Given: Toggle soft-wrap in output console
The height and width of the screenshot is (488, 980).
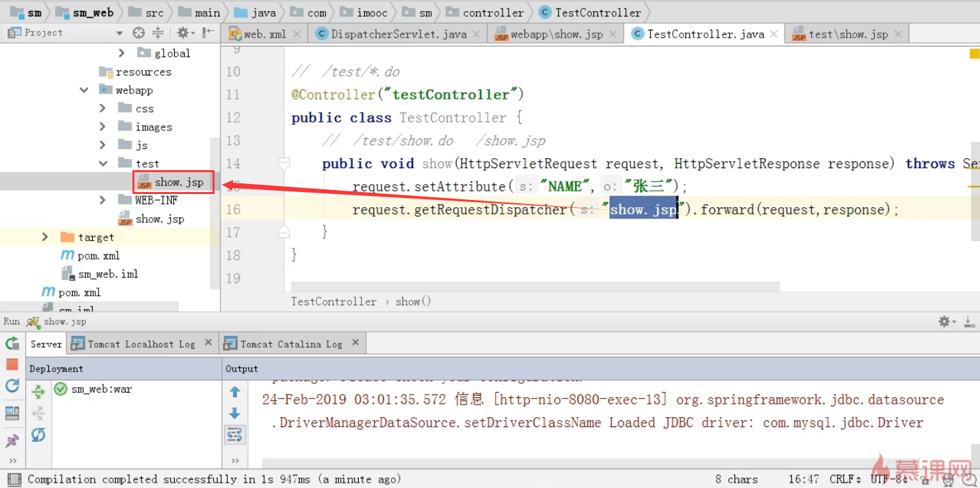Looking at the screenshot, I should tap(234, 434).
